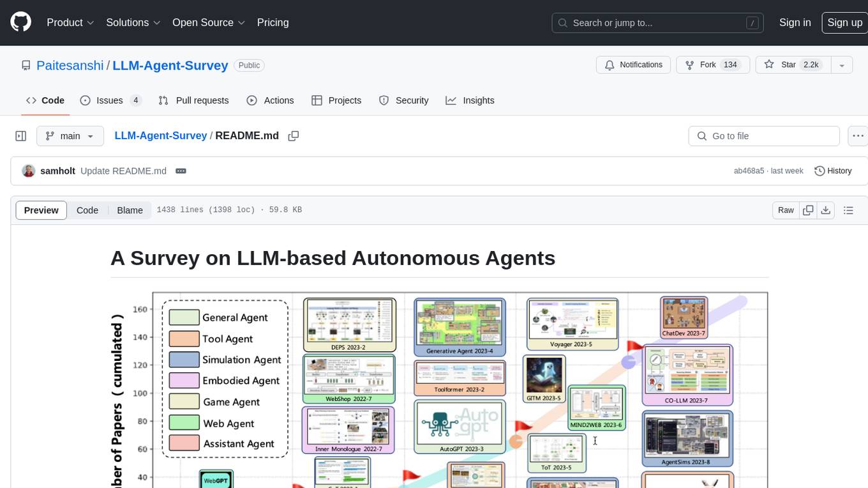868x488 pixels.
Task: Open the Pull requests tab
Action: point(193,100)
